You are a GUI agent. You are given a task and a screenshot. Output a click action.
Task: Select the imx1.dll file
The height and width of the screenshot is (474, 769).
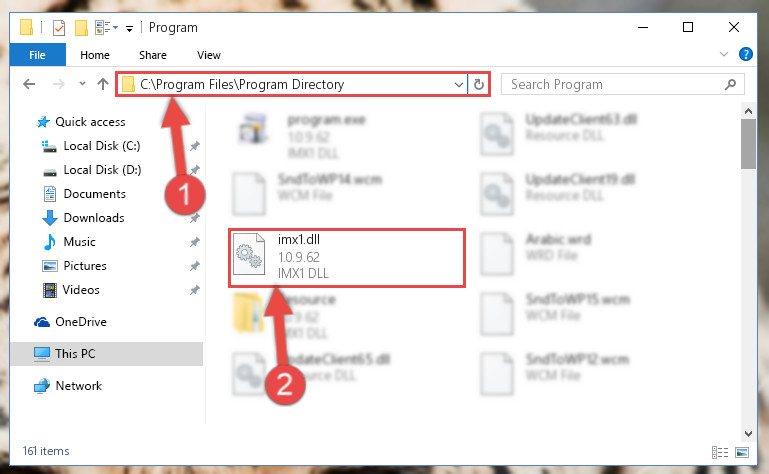point(346,258)
